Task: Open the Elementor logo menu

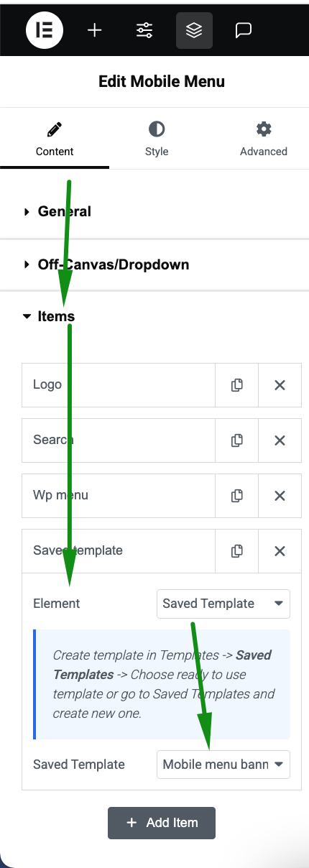Action: tap(45, 30)
